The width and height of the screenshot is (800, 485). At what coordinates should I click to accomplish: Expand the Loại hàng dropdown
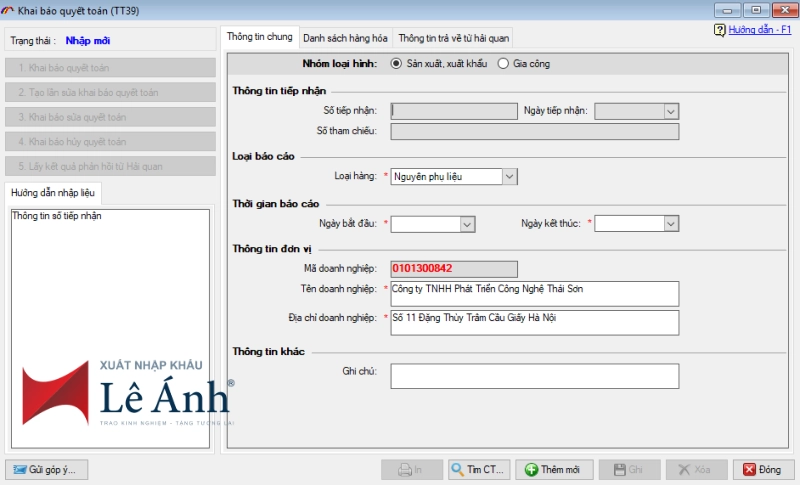click(509, 176)
